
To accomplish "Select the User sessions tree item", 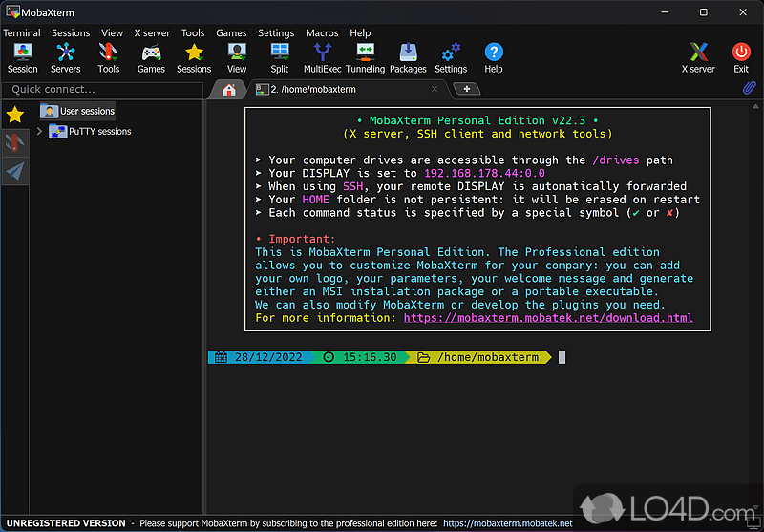I will pyautogui.click(x=78, y=111).
